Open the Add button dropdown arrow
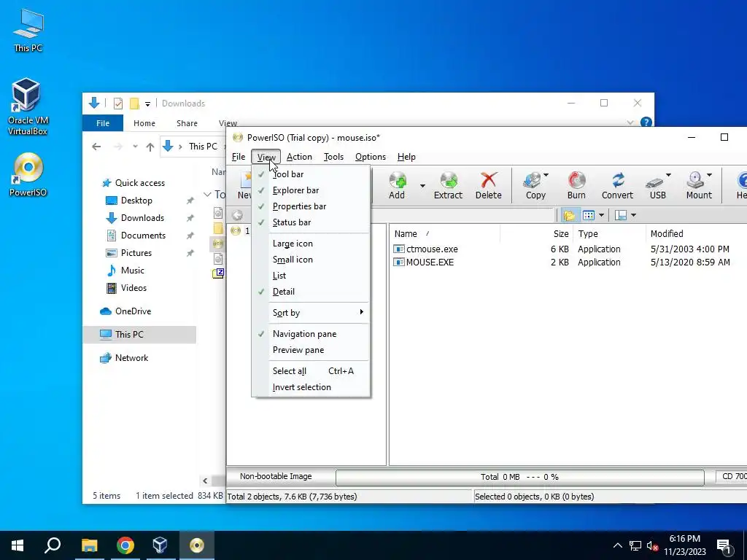This screenshot has height=560, width=747. coord(422,186)
